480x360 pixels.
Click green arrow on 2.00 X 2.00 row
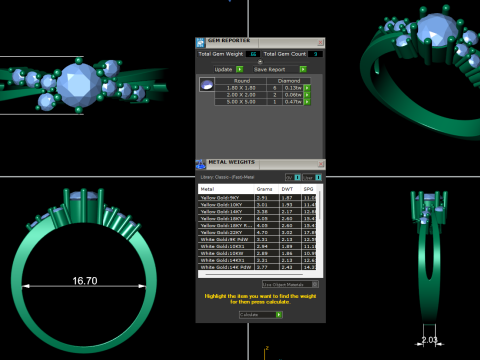click(x=307, y=95)
